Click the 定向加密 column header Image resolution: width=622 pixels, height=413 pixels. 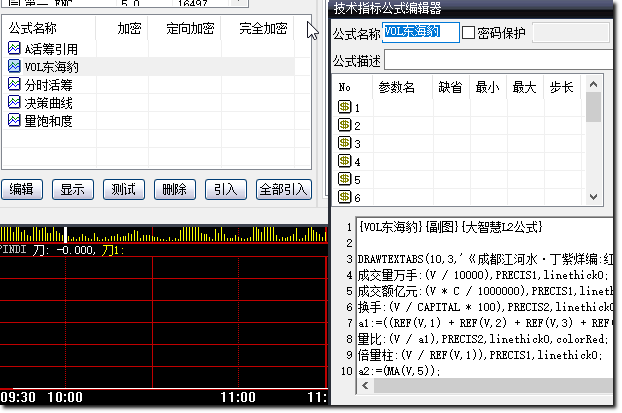[x=190, y=29]
